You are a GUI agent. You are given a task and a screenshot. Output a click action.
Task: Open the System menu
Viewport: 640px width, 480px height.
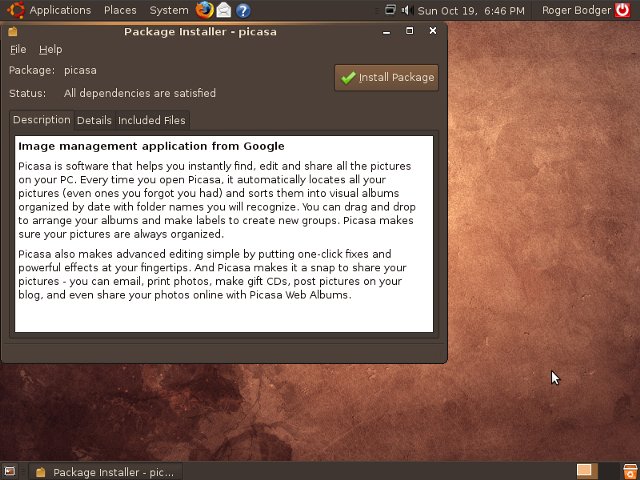click(169, 10)
